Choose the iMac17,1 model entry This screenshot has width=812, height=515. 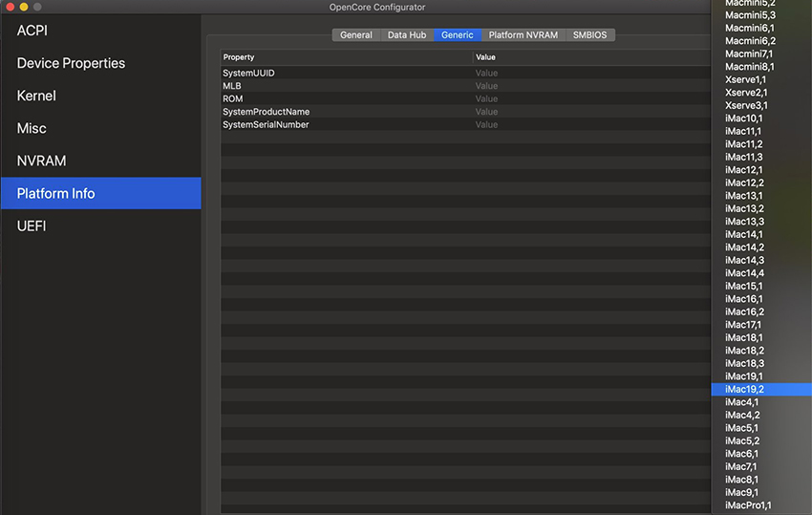(761, 325)
